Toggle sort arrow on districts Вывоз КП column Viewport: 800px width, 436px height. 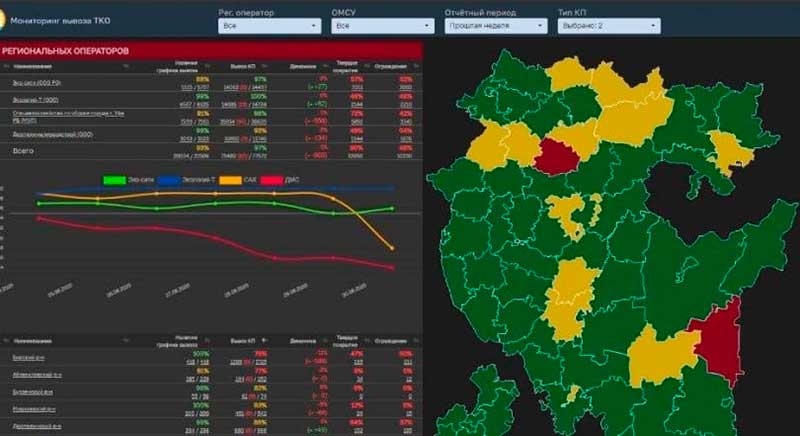(264, 340)
